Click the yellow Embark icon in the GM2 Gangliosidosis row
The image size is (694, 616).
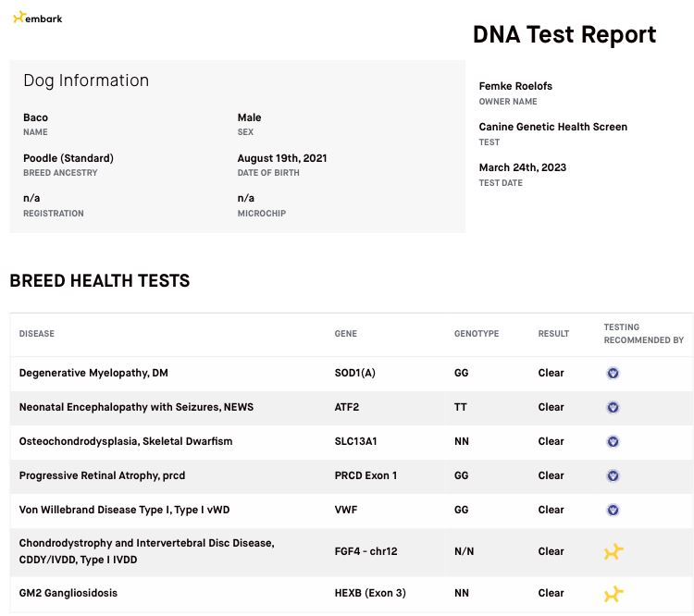tap(613, 594)
